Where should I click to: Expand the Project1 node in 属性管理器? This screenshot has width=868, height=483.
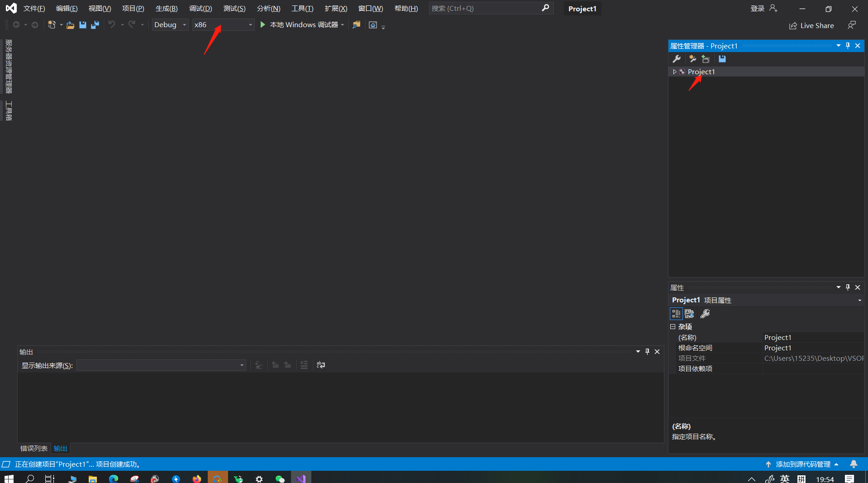coord(674,72)
